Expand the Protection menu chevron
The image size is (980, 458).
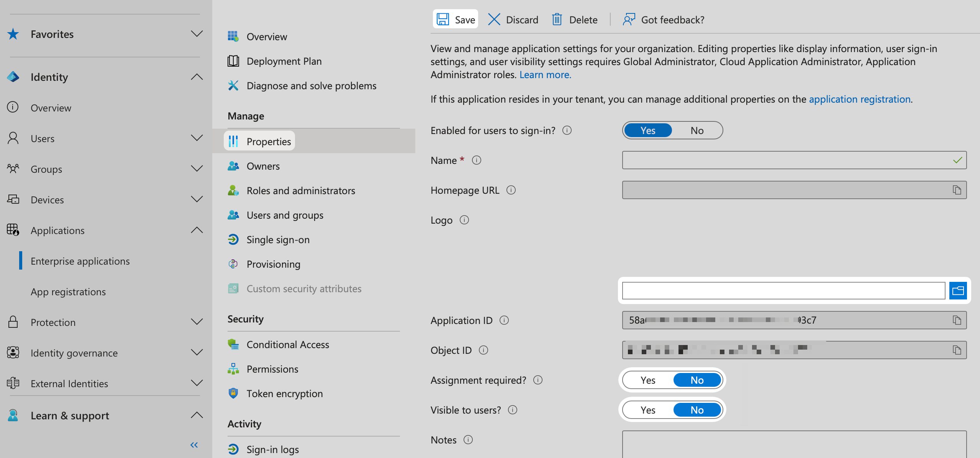[197, 322]
